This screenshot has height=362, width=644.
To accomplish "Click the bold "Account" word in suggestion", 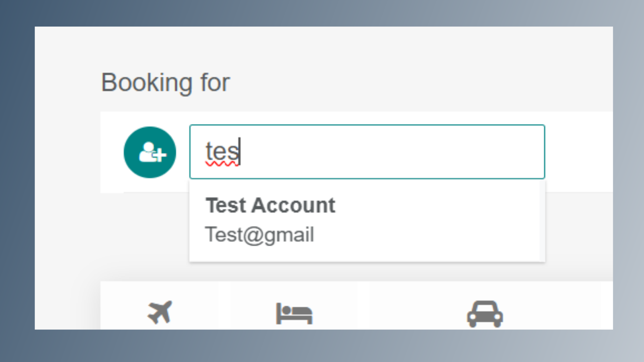I will 293,205.
